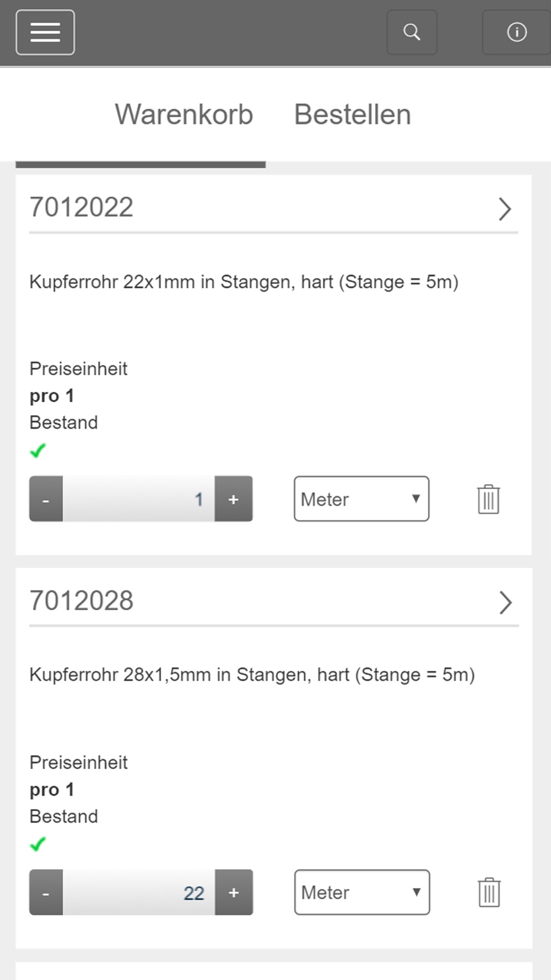Click Kupferrohr 28x1,5mm description text
Screen dimensions: 551x980
tap(252, 675)
